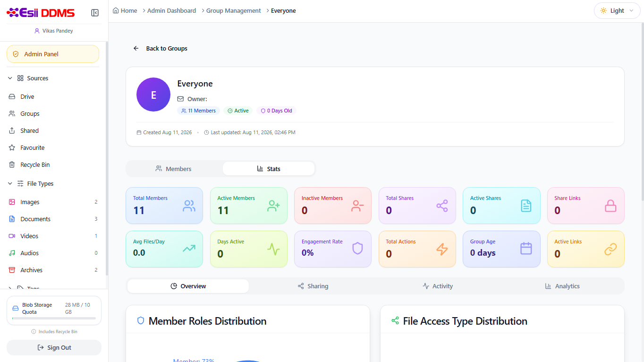Click the 28 MB / 10 GB quota text

point(77,309)
